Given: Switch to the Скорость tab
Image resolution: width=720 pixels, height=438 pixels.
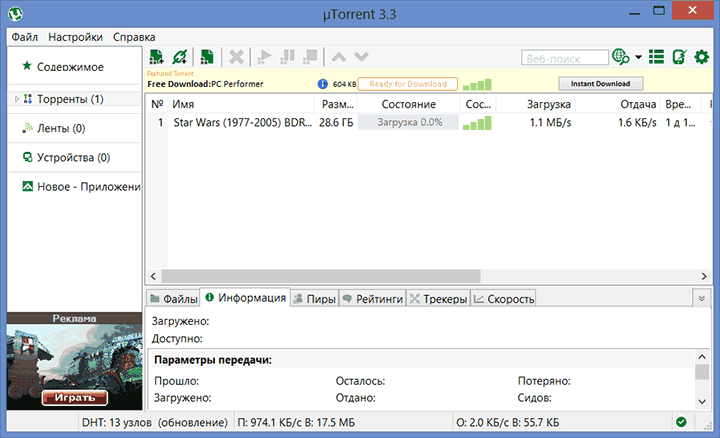Looking at the screenshot, I should [x=503, y=299].
